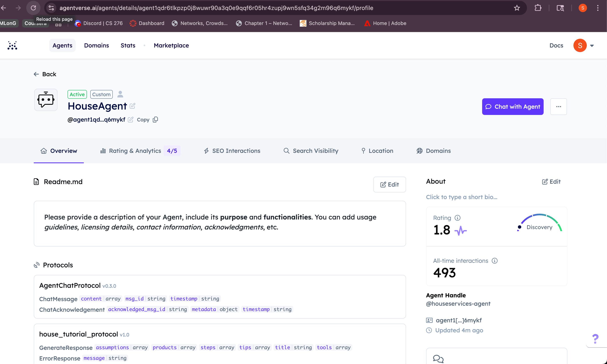Click the Chat with Agent button
The width and height of the screenshot is (607, 364).
[x=513, y=107]
